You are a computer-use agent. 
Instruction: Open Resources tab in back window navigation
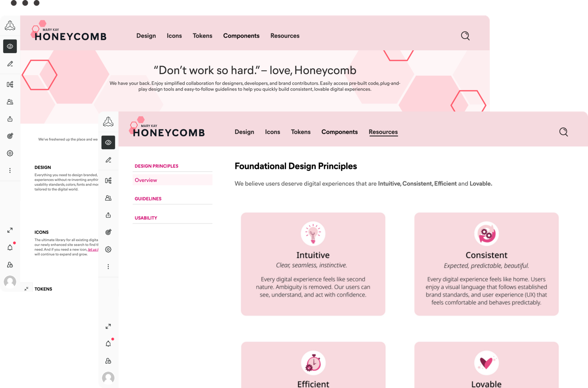pos(285,36)
